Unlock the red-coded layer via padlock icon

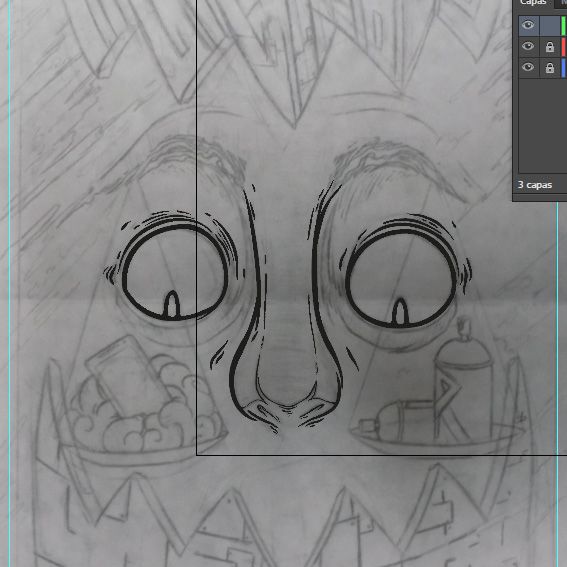pyautogui.click(x=550, y=47)
